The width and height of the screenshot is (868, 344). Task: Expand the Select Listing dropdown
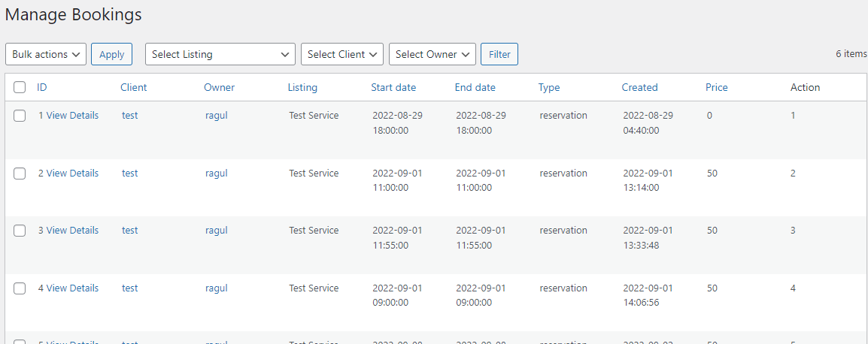pos(220,54)
